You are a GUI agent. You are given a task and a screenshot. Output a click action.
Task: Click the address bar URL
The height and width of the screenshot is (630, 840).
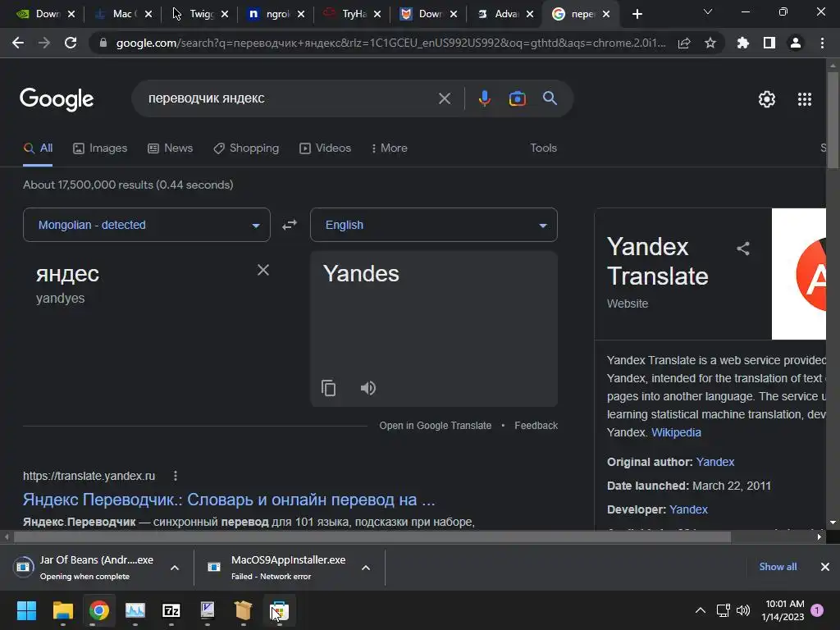click(390, 43)
